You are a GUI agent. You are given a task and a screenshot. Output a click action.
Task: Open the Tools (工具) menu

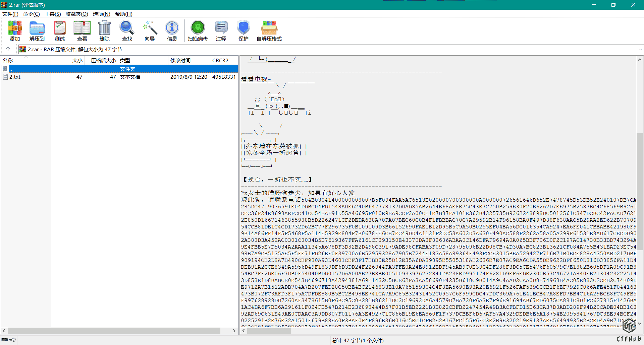pos(53,14)
